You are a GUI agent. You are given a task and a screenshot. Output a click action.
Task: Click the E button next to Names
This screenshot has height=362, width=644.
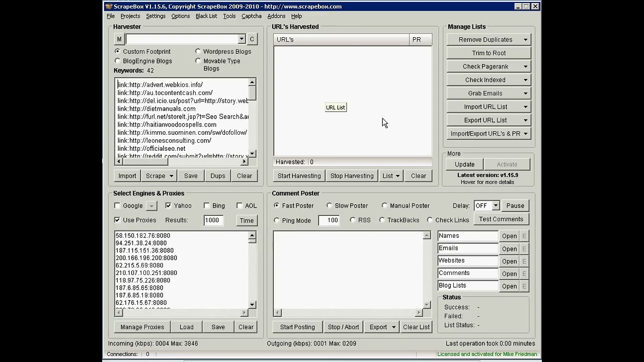click(524, 236)
